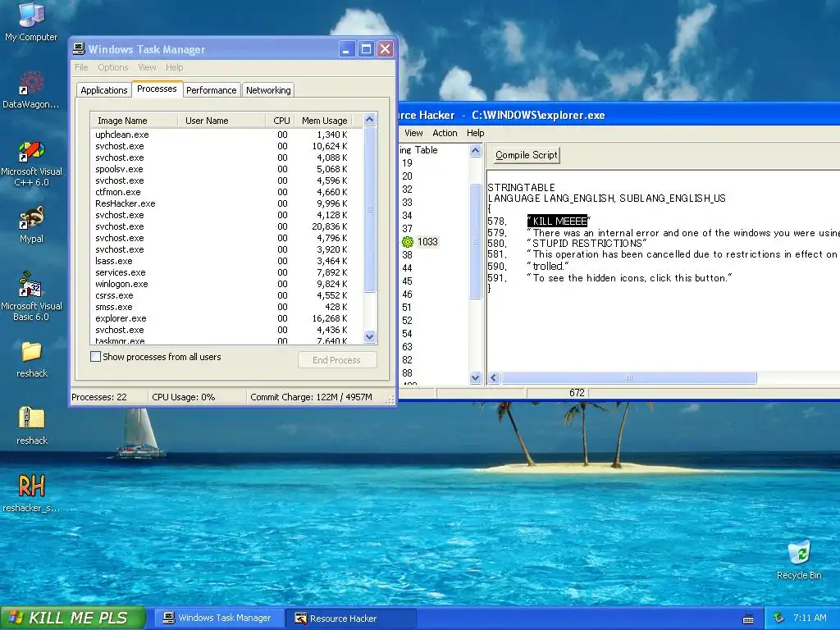The width and height of the screenshot is (840, 630).
Task: Select the reshack folder desktop icon
Action: point(32,359)
